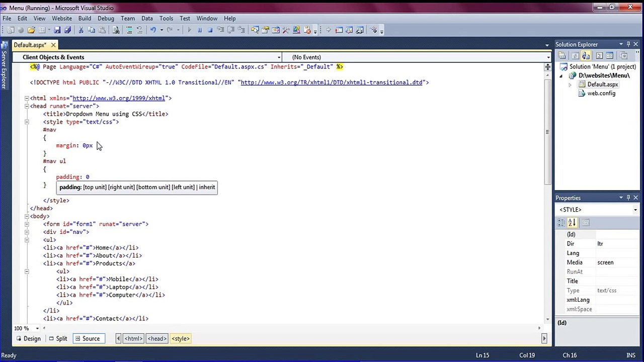The image size is (644, 362).
Task: Collapse the html tag outline region
Action: [x=27, y=98]
